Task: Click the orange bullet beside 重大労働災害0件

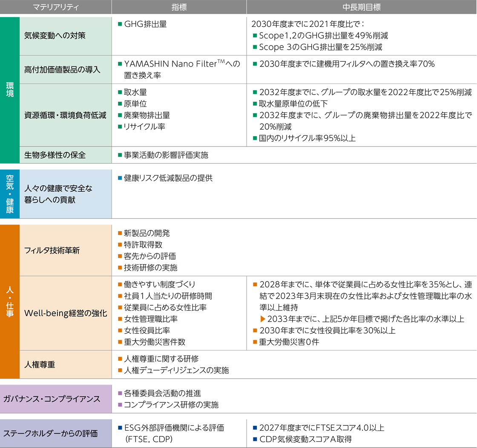Action: 255,342
